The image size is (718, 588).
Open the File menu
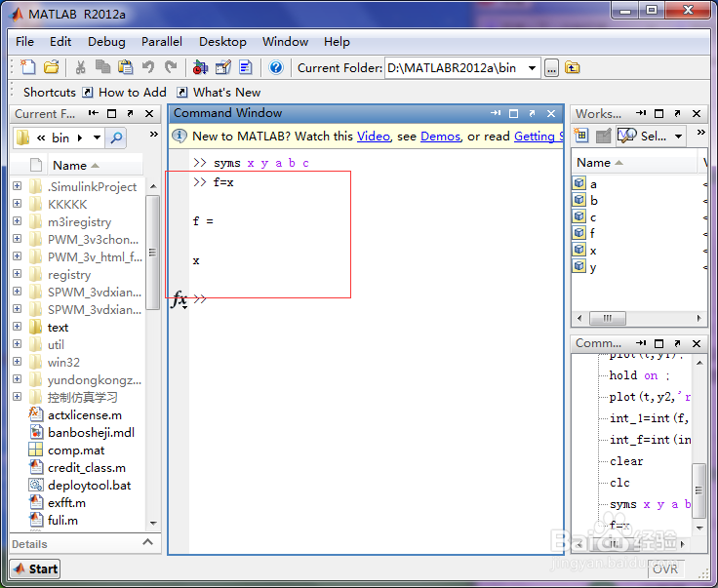[x=24, y=42]
